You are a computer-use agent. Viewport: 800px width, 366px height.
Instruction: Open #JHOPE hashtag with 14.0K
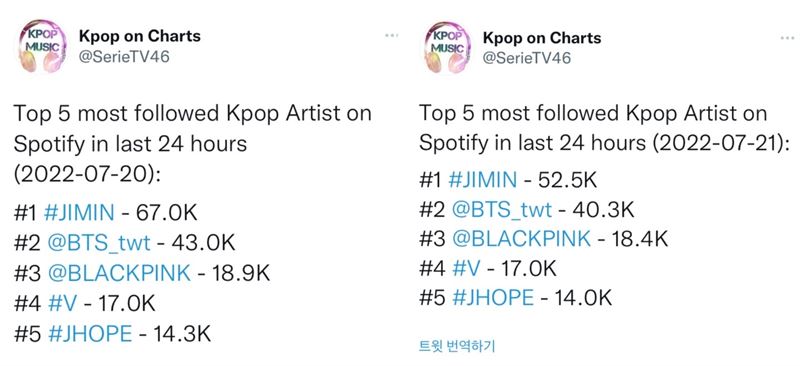point(493,298)
